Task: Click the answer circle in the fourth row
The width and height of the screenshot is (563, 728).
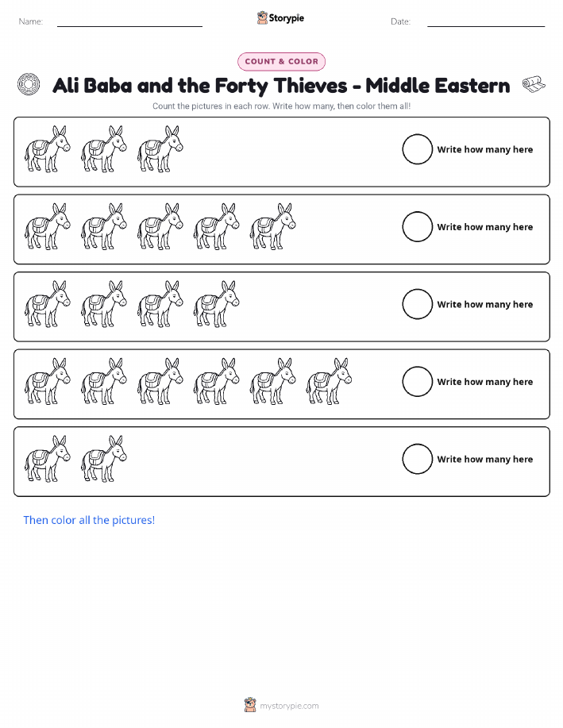Action: click(x=417, y=382)
